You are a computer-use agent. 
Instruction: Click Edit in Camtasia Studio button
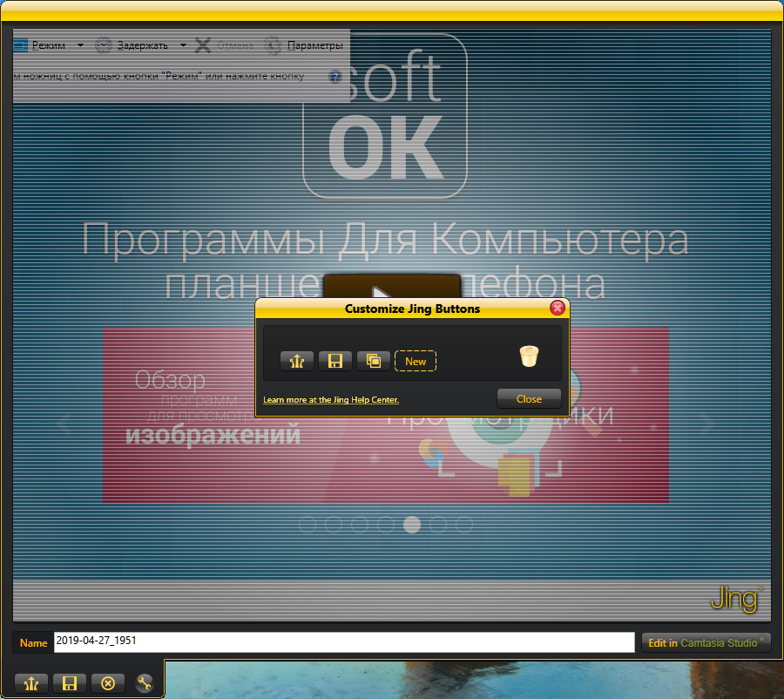coord(706,642)
